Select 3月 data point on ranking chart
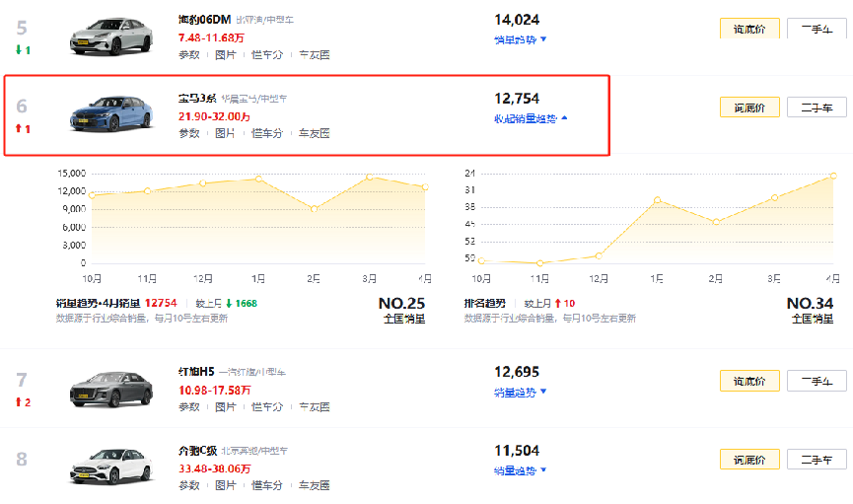 775,197
